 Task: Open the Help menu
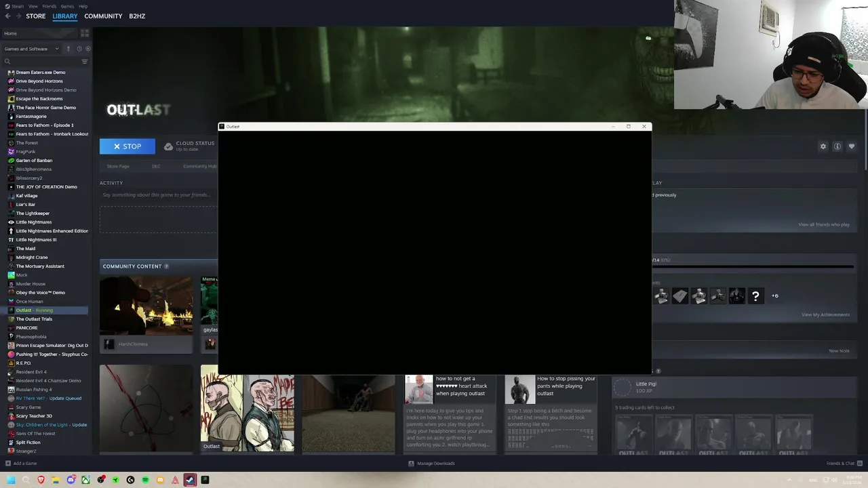tap(83, 6)
